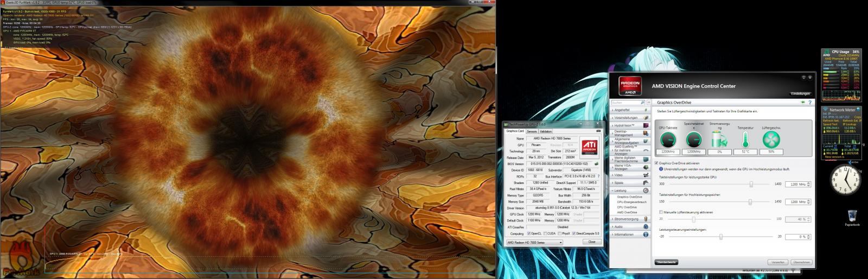Expand Allgemeine Anzeigeaufgaben in the sidebar
Viewport: 868px width, 279px height.
point(630,141)
